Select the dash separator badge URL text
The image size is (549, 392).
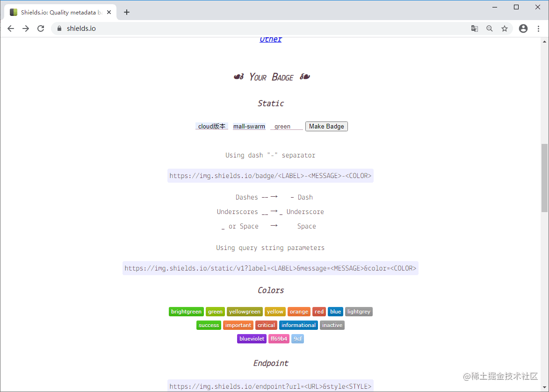click(270, 176)
